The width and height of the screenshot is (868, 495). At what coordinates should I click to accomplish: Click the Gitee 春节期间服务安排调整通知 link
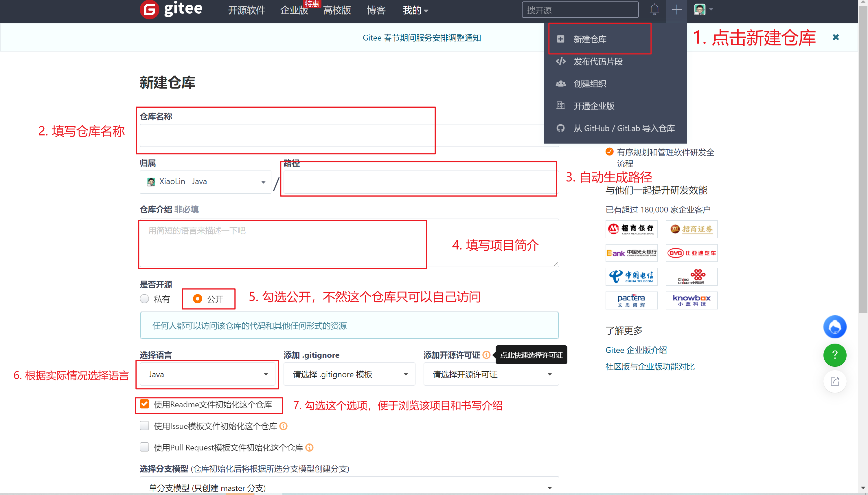tap(421, 38)
